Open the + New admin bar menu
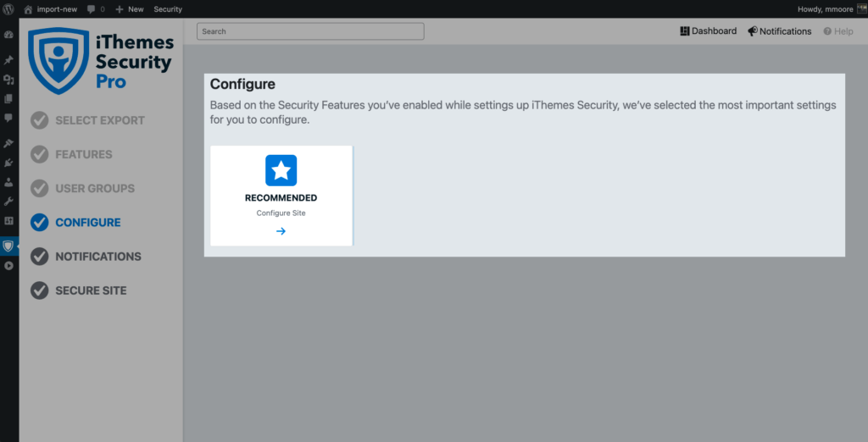 [129, 8]
